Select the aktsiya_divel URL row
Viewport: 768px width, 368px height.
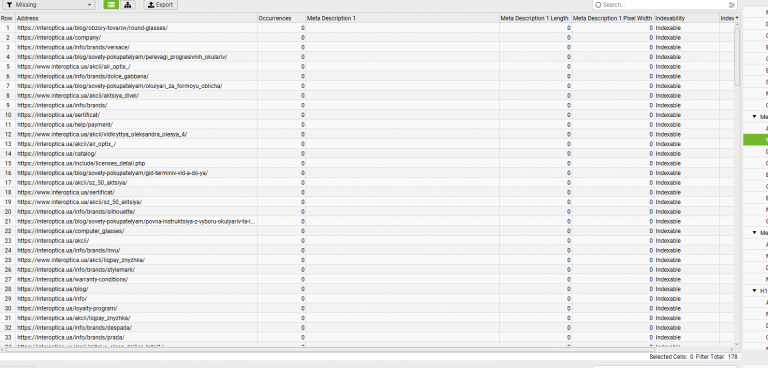click(x=78, y=96)
